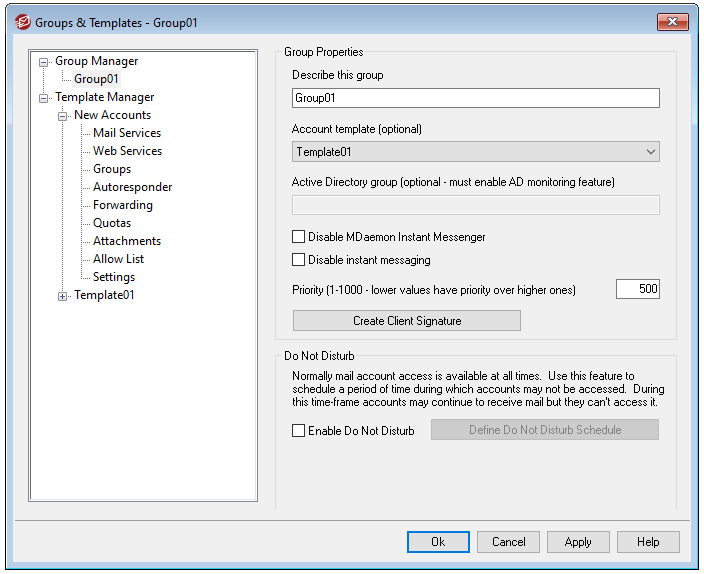Open the Attachments page

[x=127, y=241]
